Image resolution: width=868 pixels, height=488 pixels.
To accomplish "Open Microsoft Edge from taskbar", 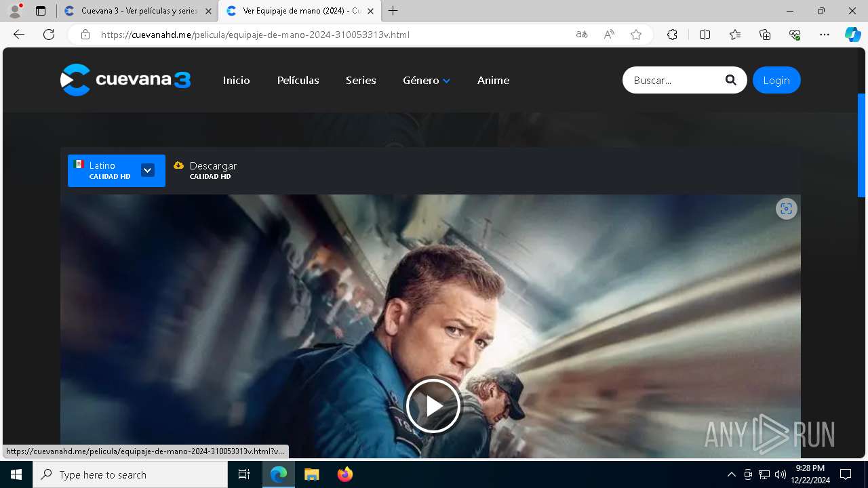I will point(279,474).
